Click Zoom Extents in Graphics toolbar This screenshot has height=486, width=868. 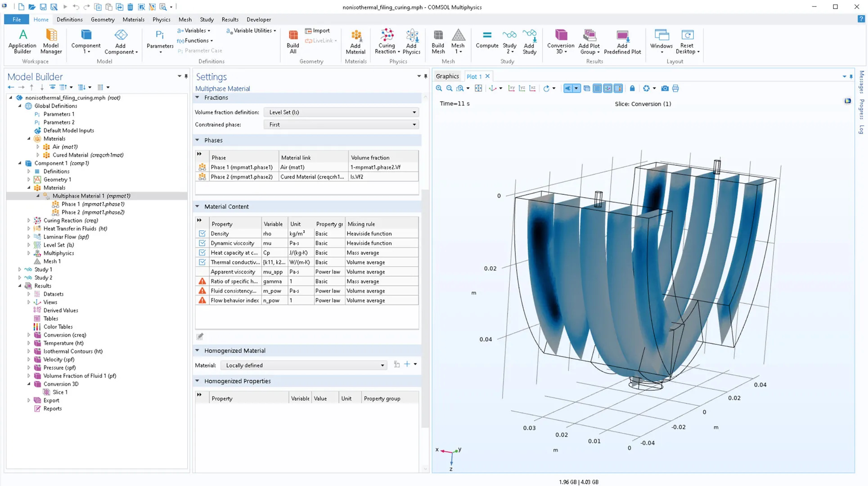[478, 88]
